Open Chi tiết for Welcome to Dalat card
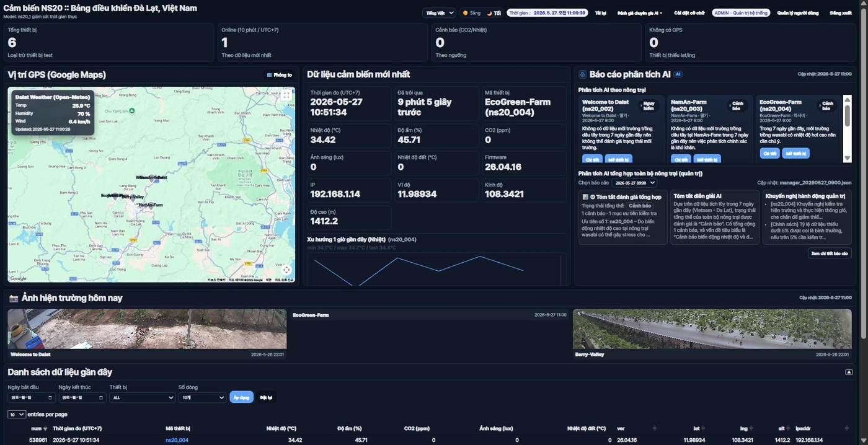This screenshot has width=868, height=445. coord(591,159)
